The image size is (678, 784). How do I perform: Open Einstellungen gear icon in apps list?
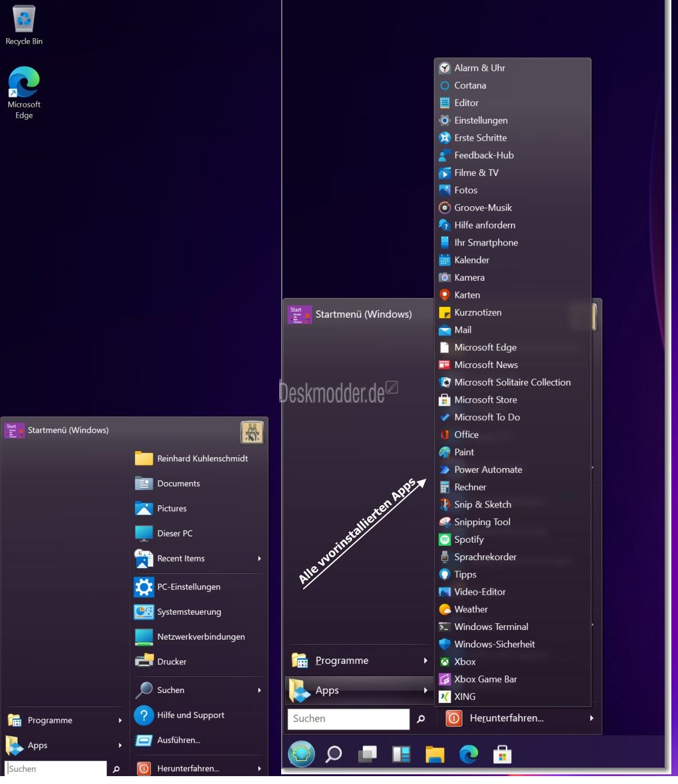445,121
